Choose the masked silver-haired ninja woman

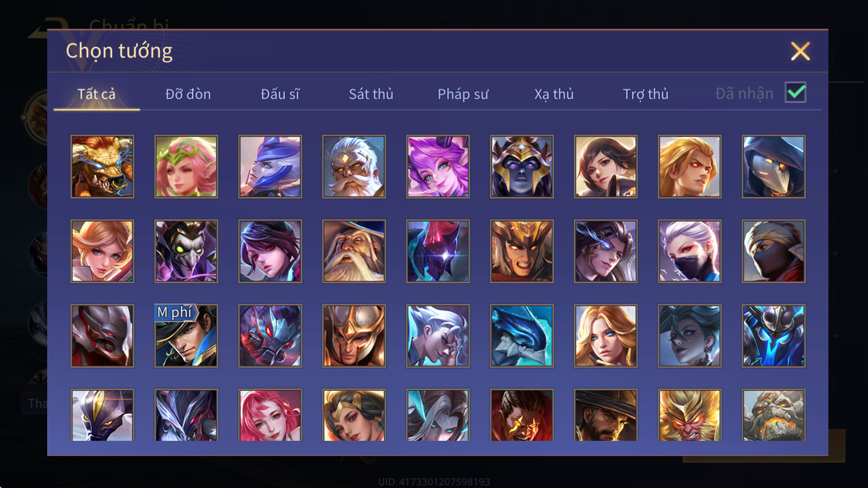click(x=690, y=251)
